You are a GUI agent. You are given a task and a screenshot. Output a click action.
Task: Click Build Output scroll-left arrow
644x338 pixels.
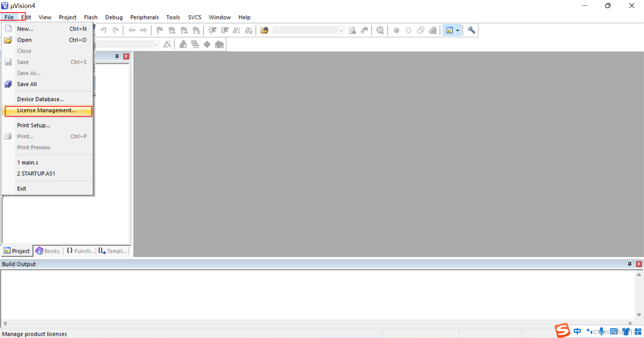click(x=5, y=323)
